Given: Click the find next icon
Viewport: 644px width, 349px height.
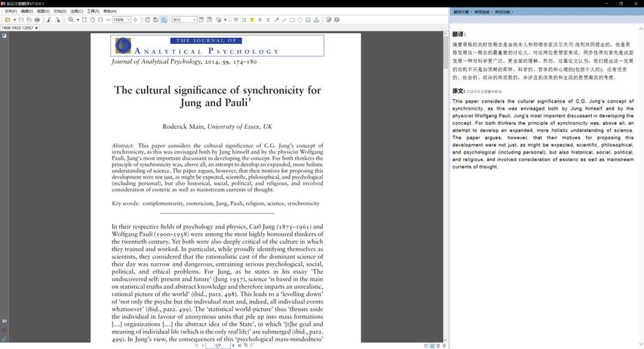Looking at the screenshot, I should coord(209,20).
